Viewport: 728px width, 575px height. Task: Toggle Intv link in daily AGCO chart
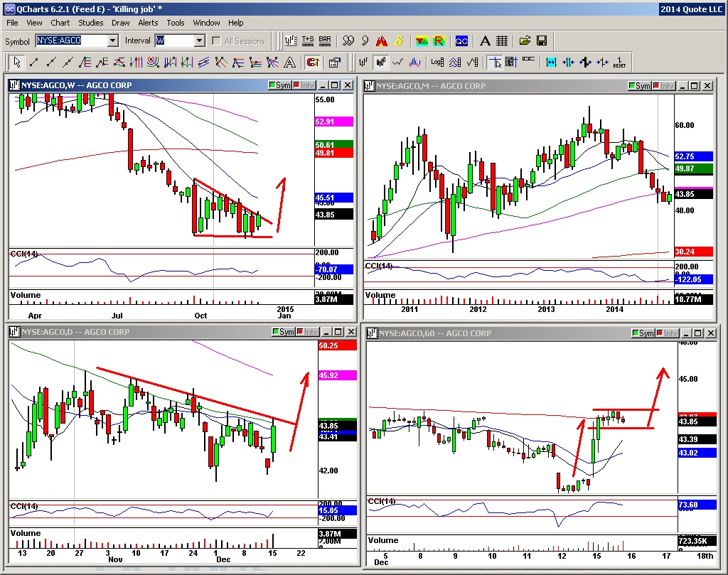pos(308,332)
